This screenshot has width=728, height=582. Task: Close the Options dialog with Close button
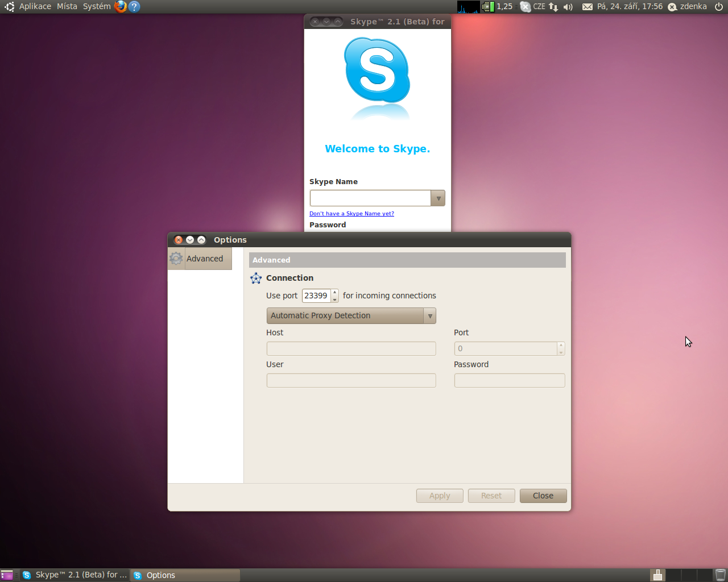click(x=543, y=496)
